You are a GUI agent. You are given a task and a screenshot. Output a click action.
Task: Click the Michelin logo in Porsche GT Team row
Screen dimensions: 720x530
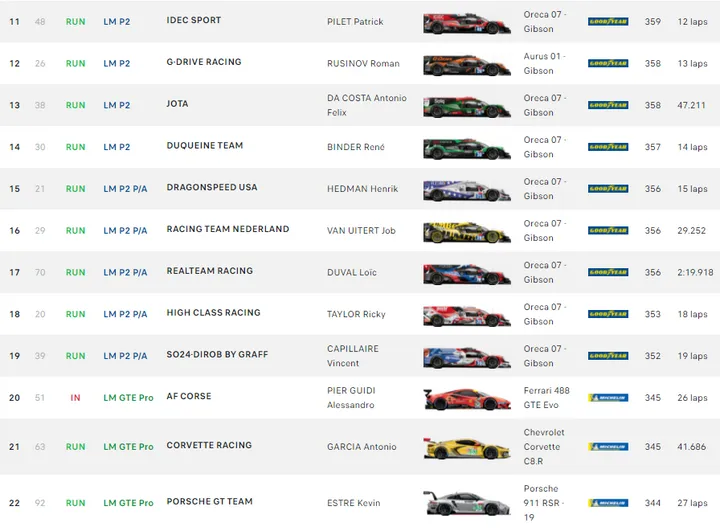tap(608, 503)
